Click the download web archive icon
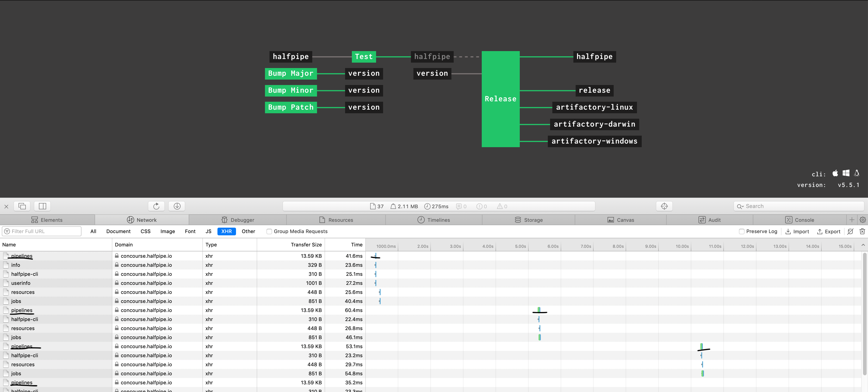 point(176,206)
